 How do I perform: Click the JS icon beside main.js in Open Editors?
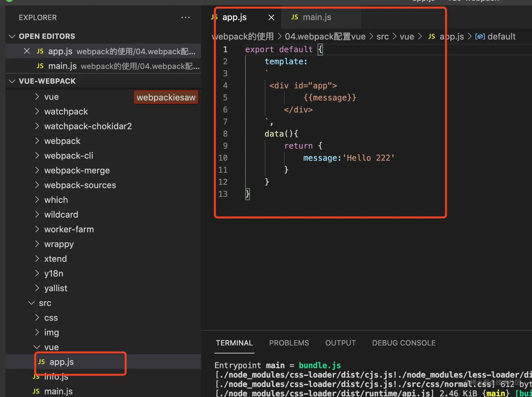click(x=40, y=66)
